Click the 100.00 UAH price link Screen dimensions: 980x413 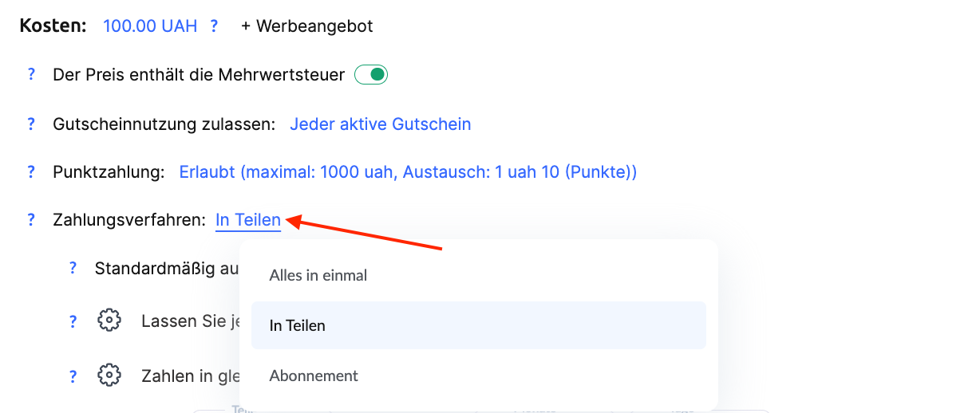click(x=150, y=26)
